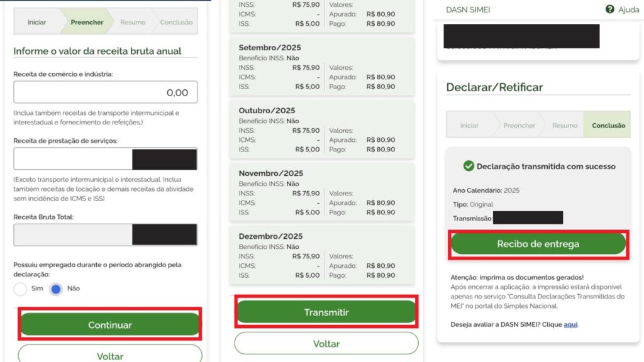Open the Recibo de entrega receipt
This screenshot has height=362, width=644.
(538, 244)
